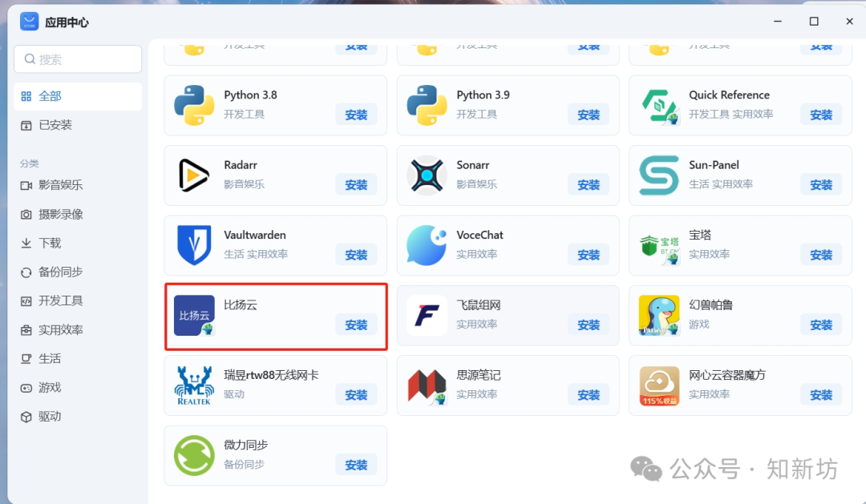Click the 影音娱乐 camera icon in the sidebar
Viewport: 866px width, 504px height.
click(x=26, y=185)
